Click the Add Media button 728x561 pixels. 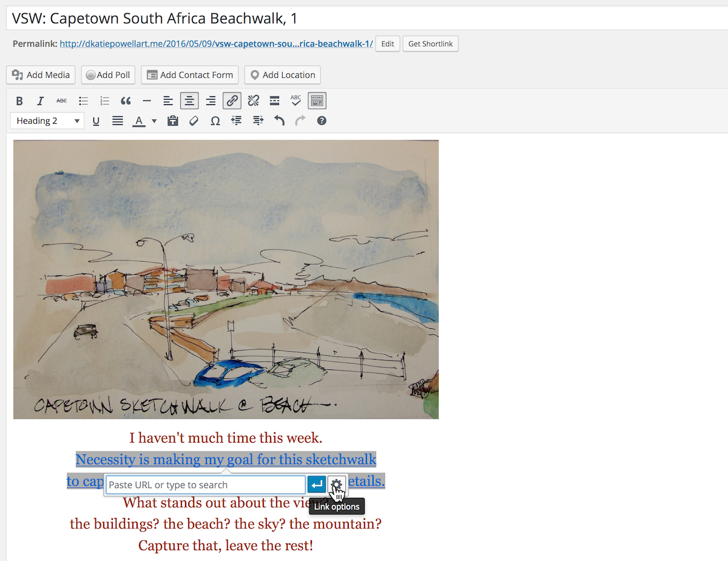click(41, 75)
